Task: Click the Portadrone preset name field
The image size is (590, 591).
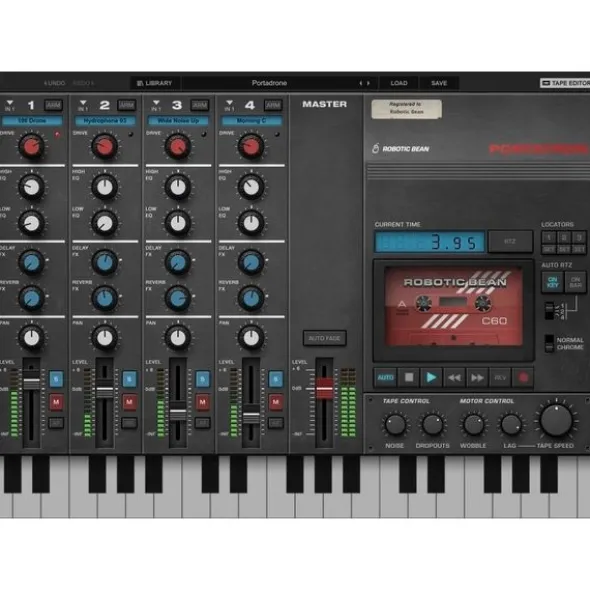Action: point(269,83)
